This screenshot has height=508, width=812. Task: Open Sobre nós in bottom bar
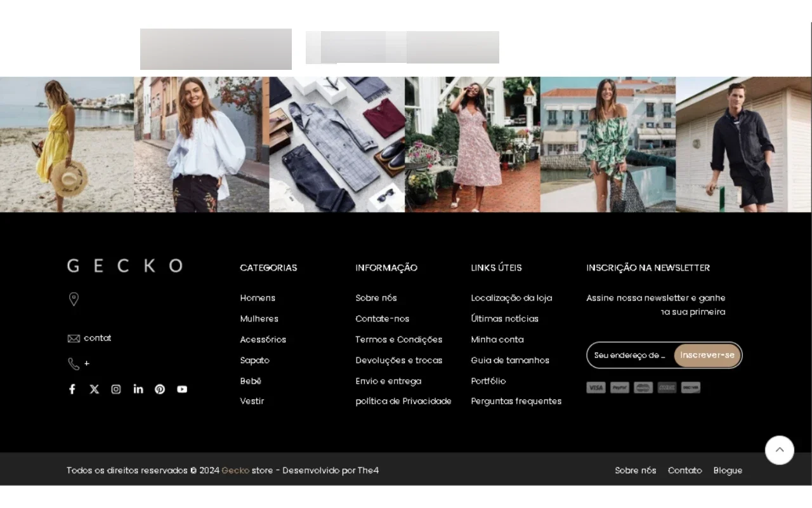click(x=636, y=471)
